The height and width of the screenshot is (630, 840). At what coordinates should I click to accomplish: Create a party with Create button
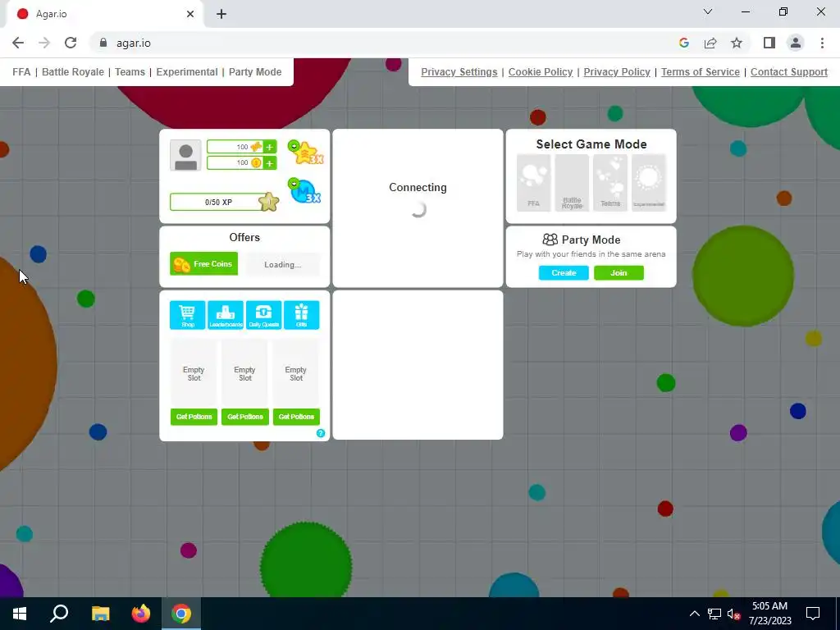click(x=564, y=272)
